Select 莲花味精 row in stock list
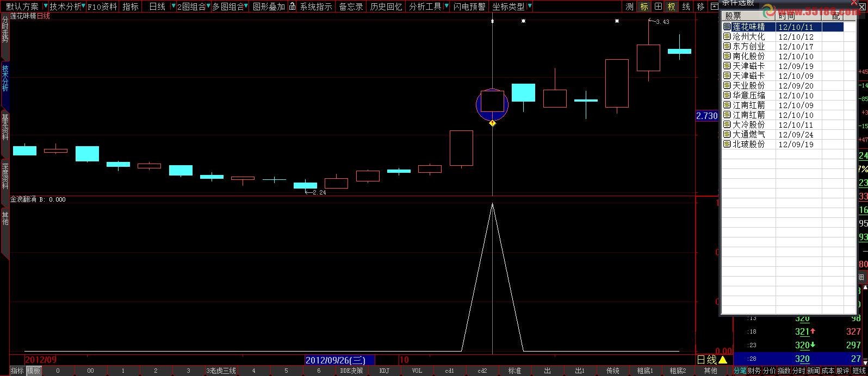Screen dimensions: 868x376 pos(783,27)
